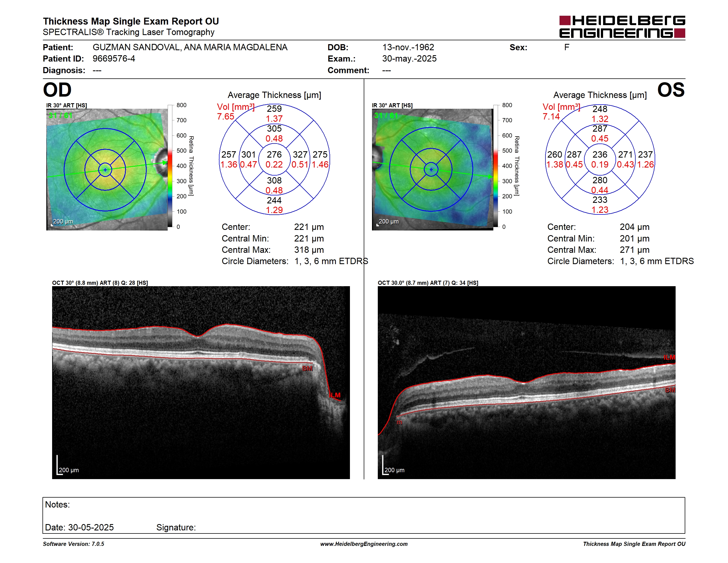This screenshot has width=728, height=563.
Task: Click the BM label on the OD B-scan
Action: (307, 368)
